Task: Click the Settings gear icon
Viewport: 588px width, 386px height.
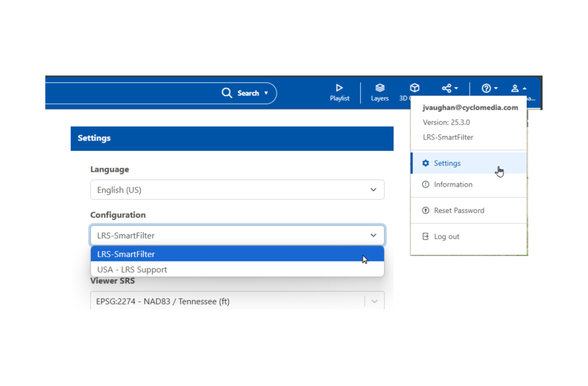Action: (425, 163)
